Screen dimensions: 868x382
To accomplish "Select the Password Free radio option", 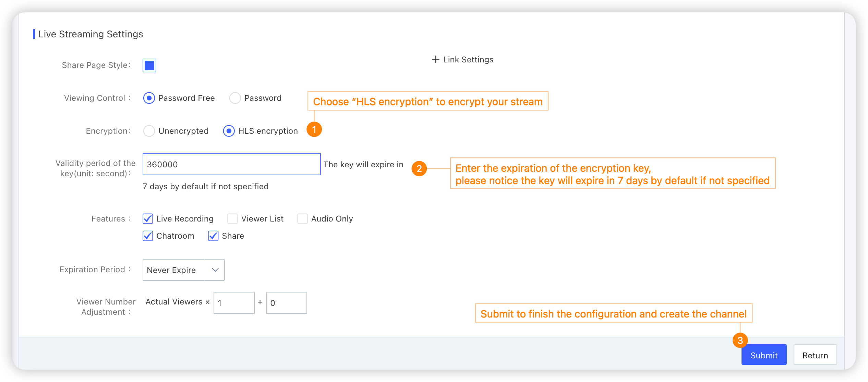I will click(x=149, y=98).
